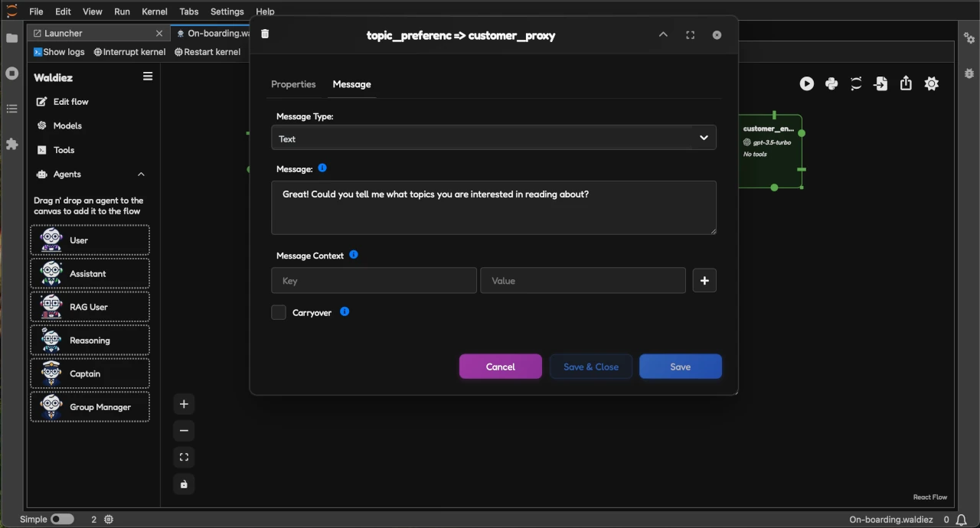Click the Message Context Key field
Image resolution: width=980 pixels, height=528 pixels.
[x=374, y=281]
